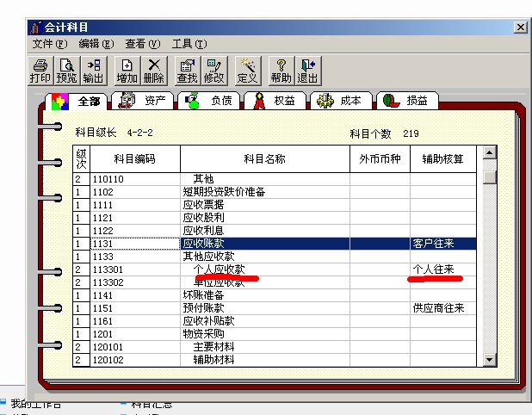
Task: Click the 113301 code cell
Action: click(x=135, y=269)
